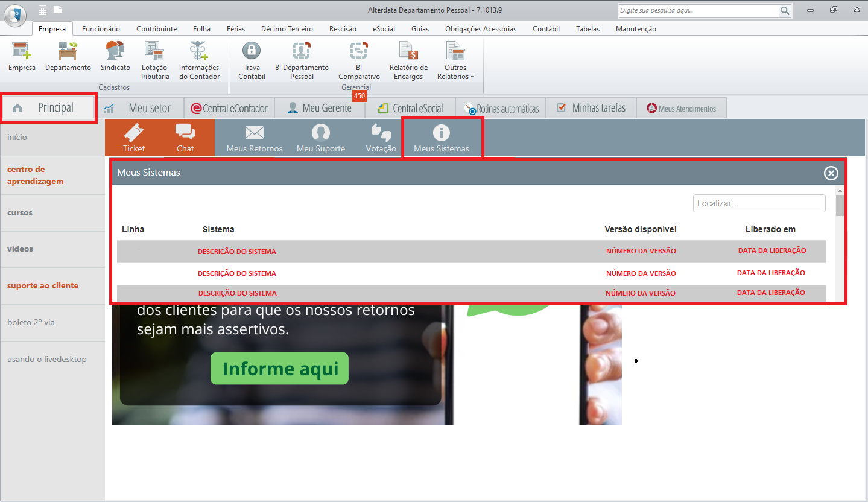
Task: Open the Obrigações Acessórias tab
Action: 481,29
